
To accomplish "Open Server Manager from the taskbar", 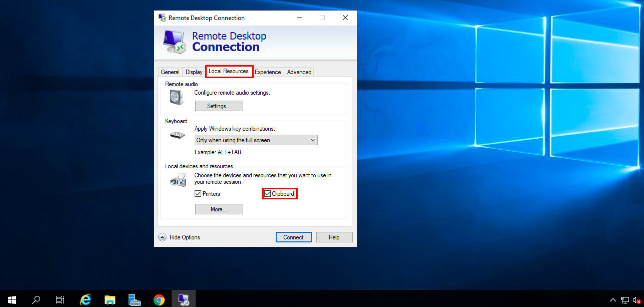I will coord(134,300).
